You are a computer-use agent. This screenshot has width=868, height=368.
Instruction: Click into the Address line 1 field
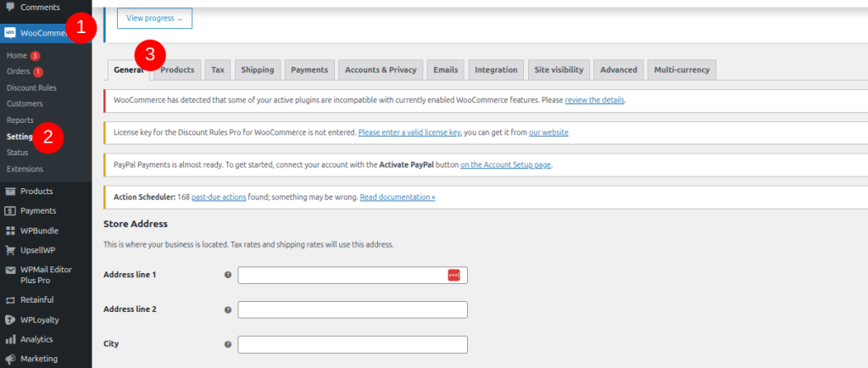[353, 275]
